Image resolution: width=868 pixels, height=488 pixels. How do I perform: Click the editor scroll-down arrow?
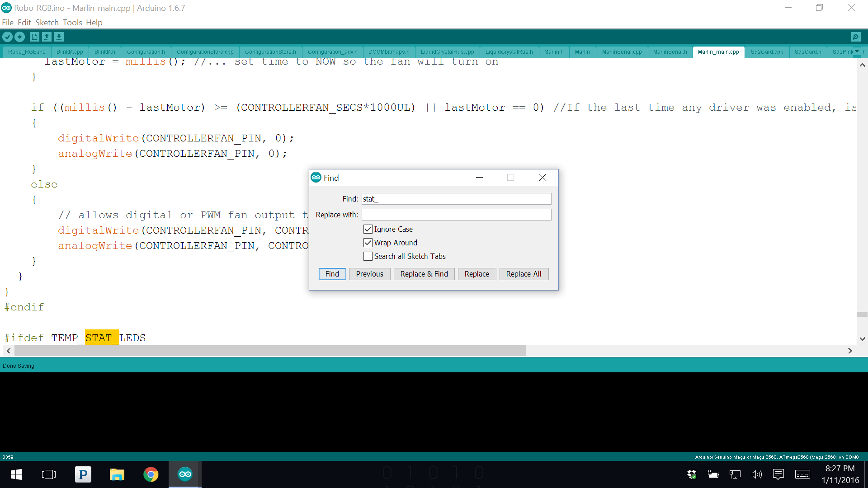[x=862, y=339]
